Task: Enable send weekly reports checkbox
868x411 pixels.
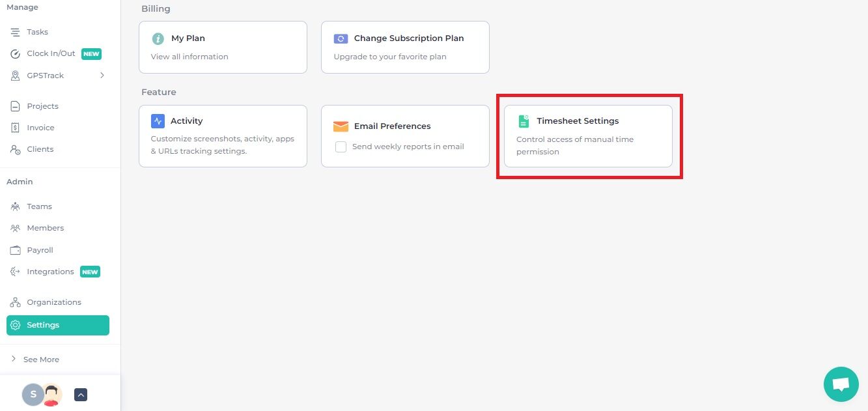Action: pos(341,147)
